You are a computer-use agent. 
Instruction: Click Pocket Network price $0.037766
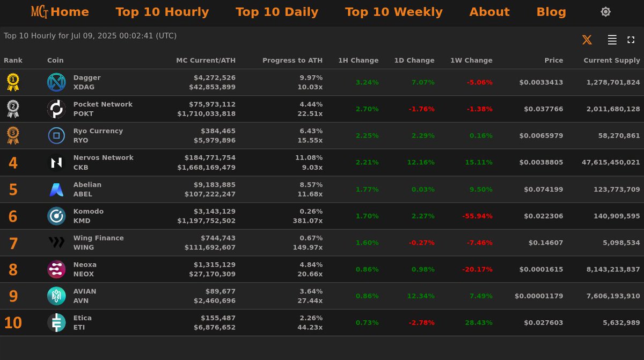544,109
